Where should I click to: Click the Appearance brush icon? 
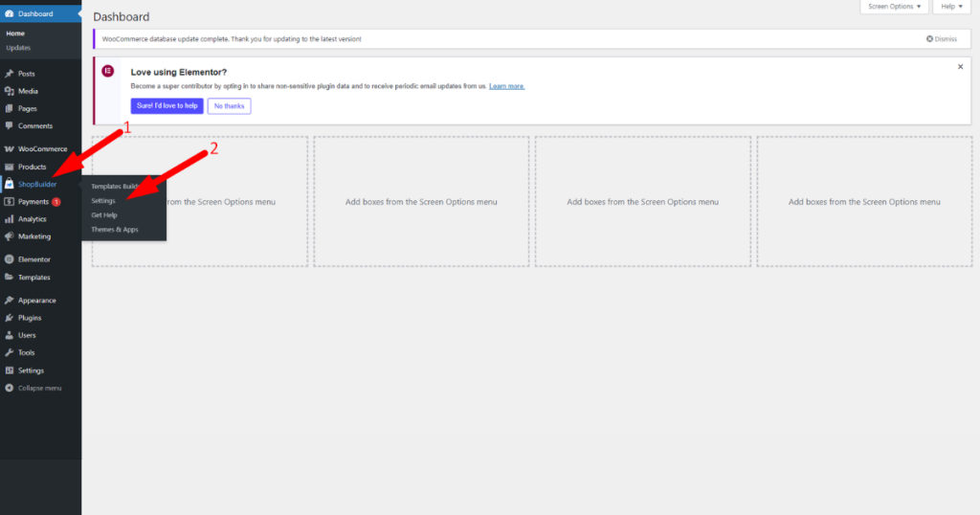point(10,301)
